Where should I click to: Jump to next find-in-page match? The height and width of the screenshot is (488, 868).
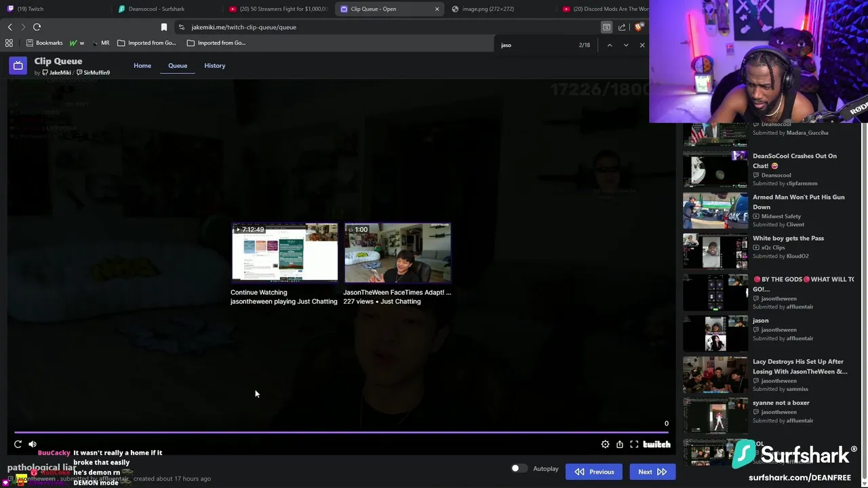tap(626, 45)
